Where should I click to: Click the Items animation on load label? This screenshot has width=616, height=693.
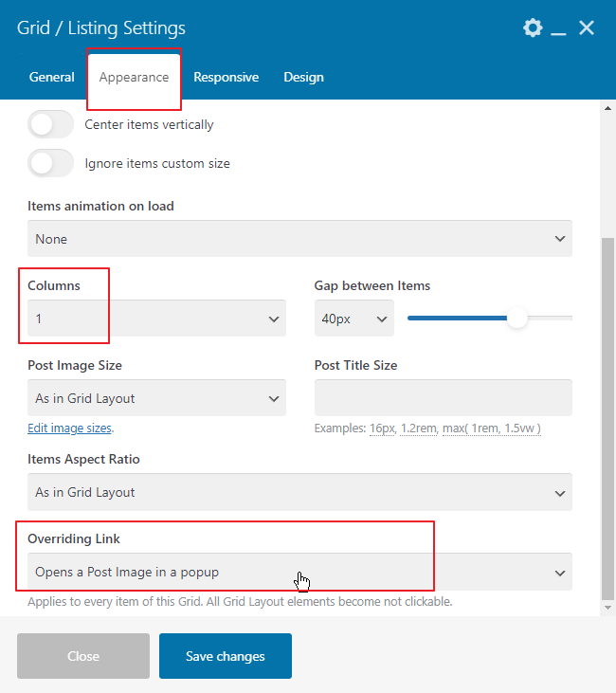tap(100, 206)
